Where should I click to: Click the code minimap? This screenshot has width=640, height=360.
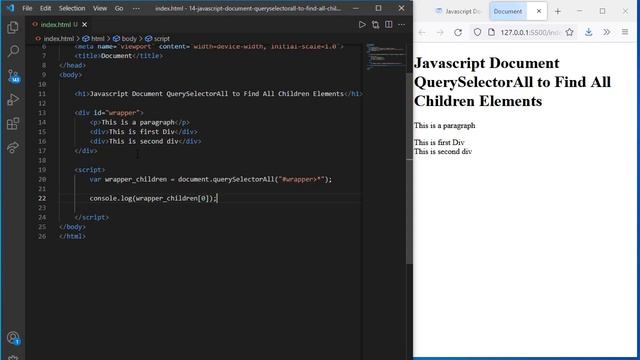pos(385,56)
